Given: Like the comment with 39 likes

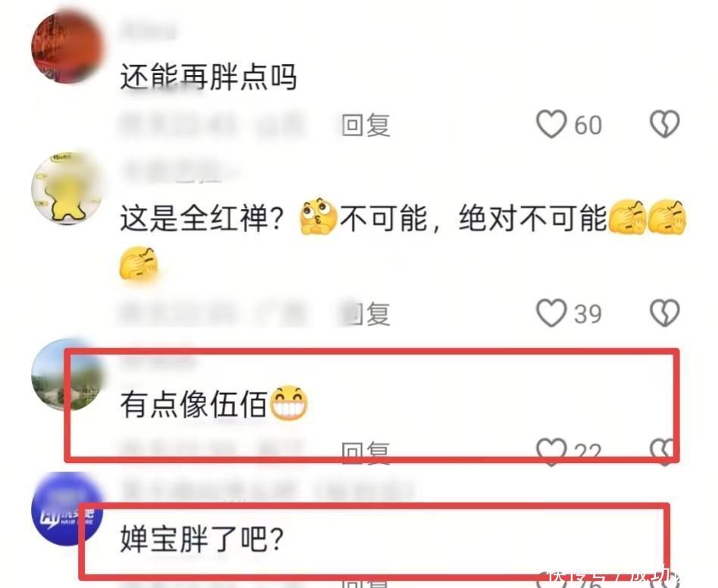Looking at the screenshot, I should click(x=551, y=313).
